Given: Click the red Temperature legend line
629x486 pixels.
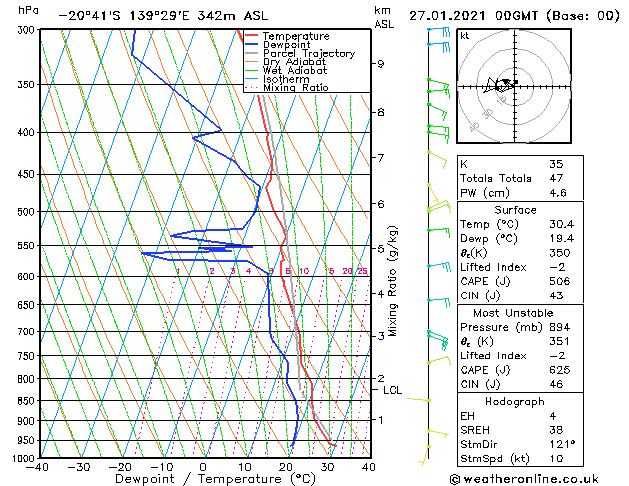Looking at the screenshot, I should click(x=252, y=36).
